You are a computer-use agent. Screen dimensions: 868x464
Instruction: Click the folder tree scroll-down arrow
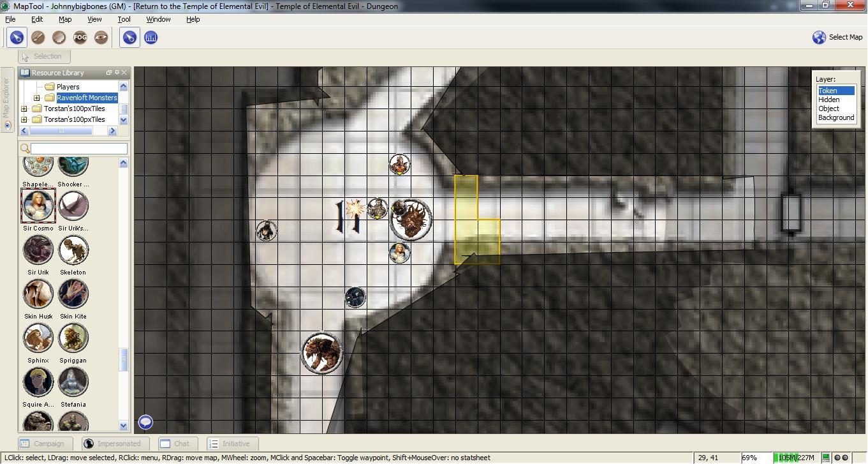pyautogui.click(x=123, y=120)
